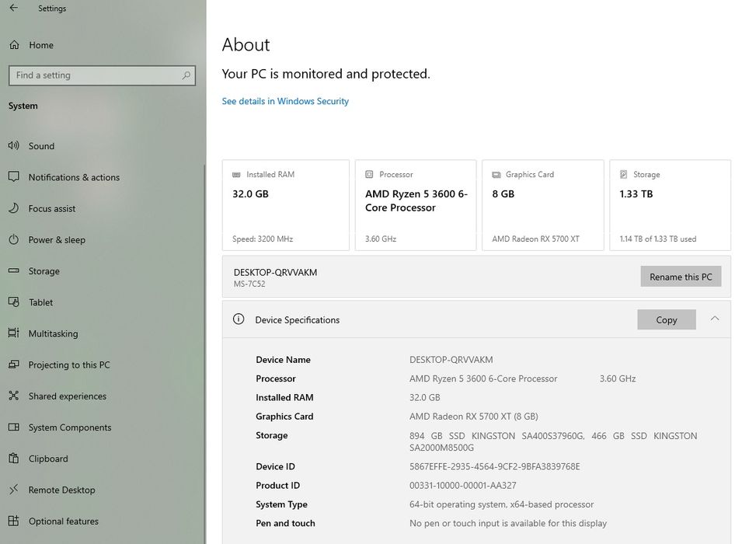Click the back arrow in Settings
The height and width of the screenshot is (544, 756).
click(14, 9)
